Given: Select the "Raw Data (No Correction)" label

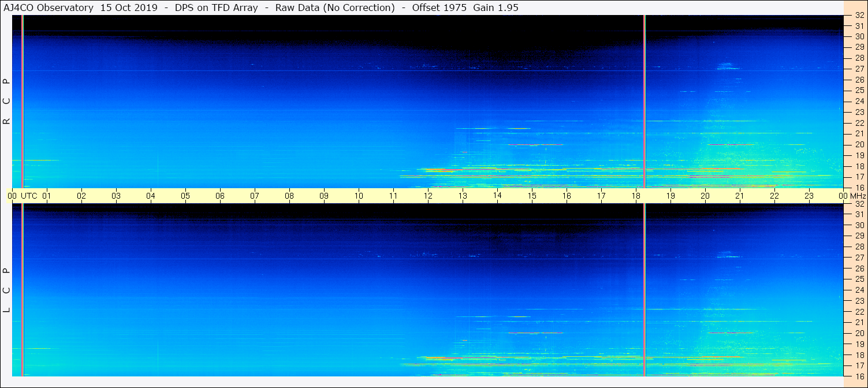Looking at the screenshot, I should point(335,8).
